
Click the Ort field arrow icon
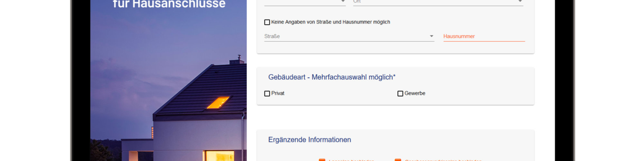(520, 1)
